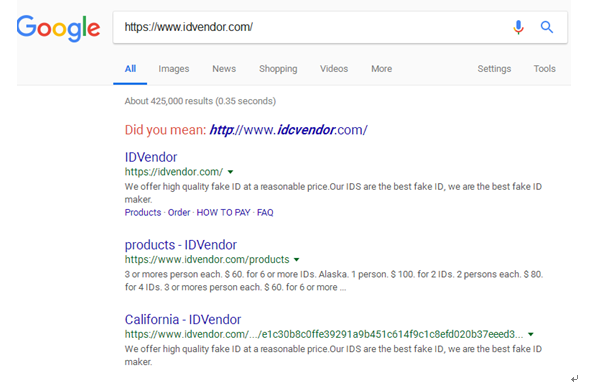Open search Settings menu
The image size is (601, 386).
coord(494,69)
